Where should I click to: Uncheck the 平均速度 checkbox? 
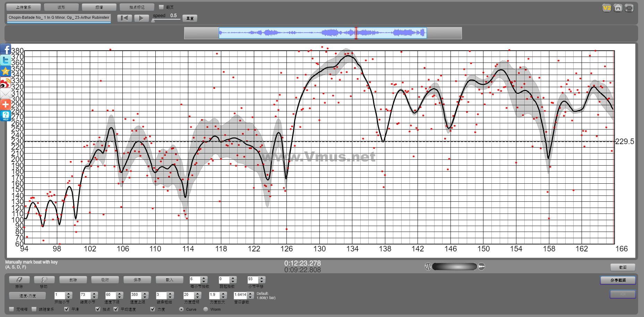(x=116, y=309)
